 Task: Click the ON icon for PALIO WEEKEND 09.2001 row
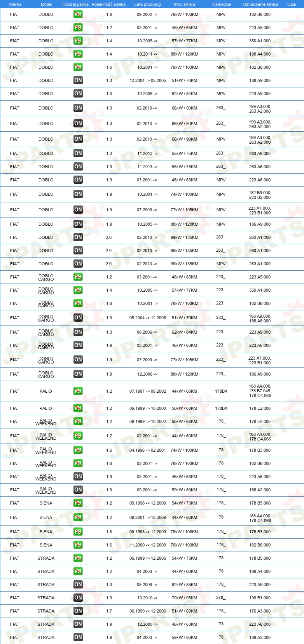(78, 490)
